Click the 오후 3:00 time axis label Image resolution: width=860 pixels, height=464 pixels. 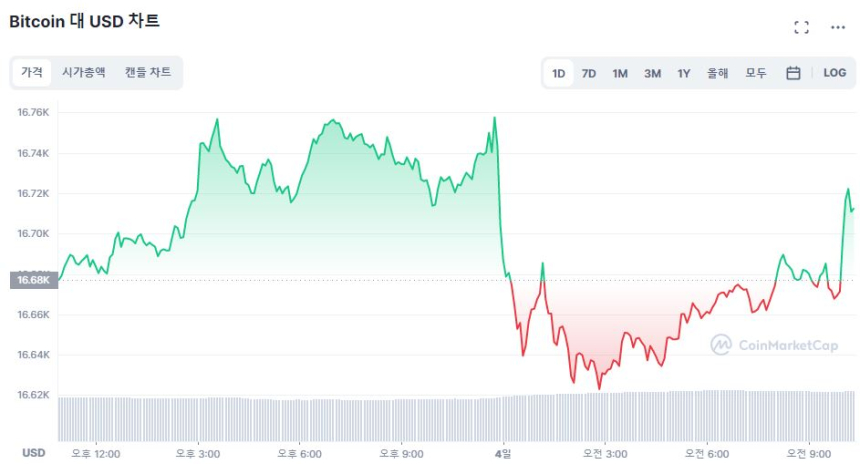pos(200,453)
